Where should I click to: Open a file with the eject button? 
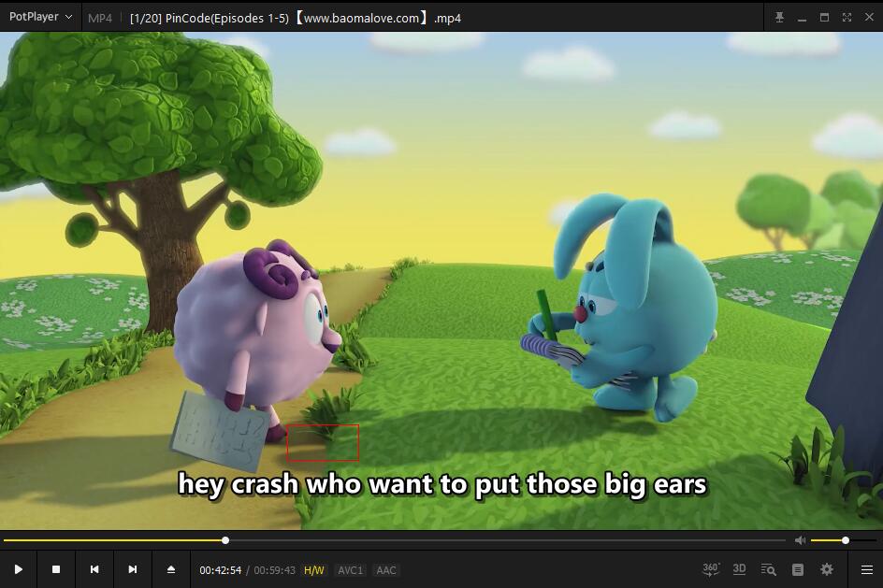coord(171,569)
